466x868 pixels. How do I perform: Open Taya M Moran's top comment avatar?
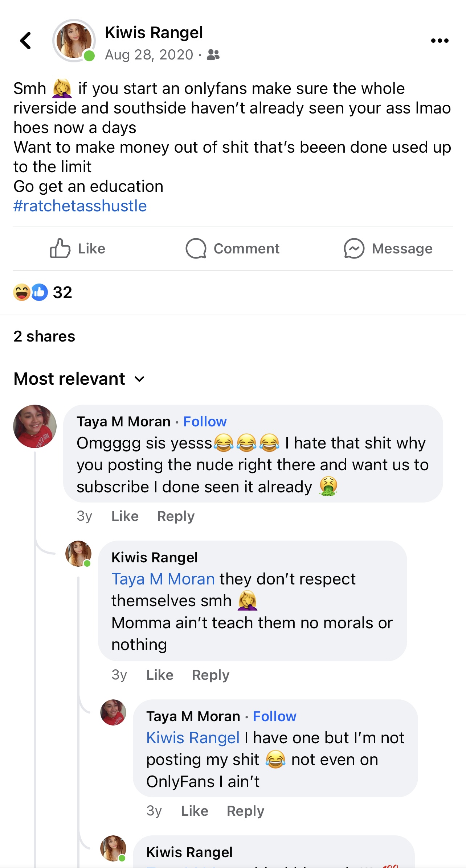tap(35, 426)
